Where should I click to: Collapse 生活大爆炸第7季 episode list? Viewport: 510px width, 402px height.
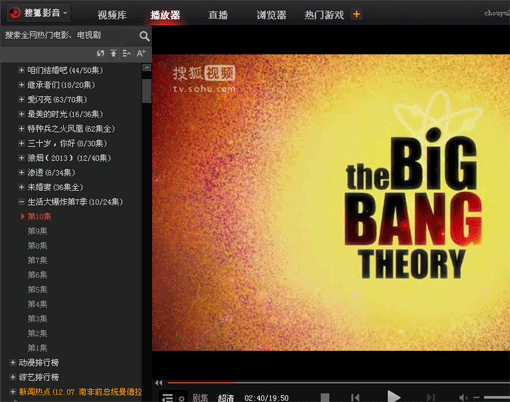21,202
